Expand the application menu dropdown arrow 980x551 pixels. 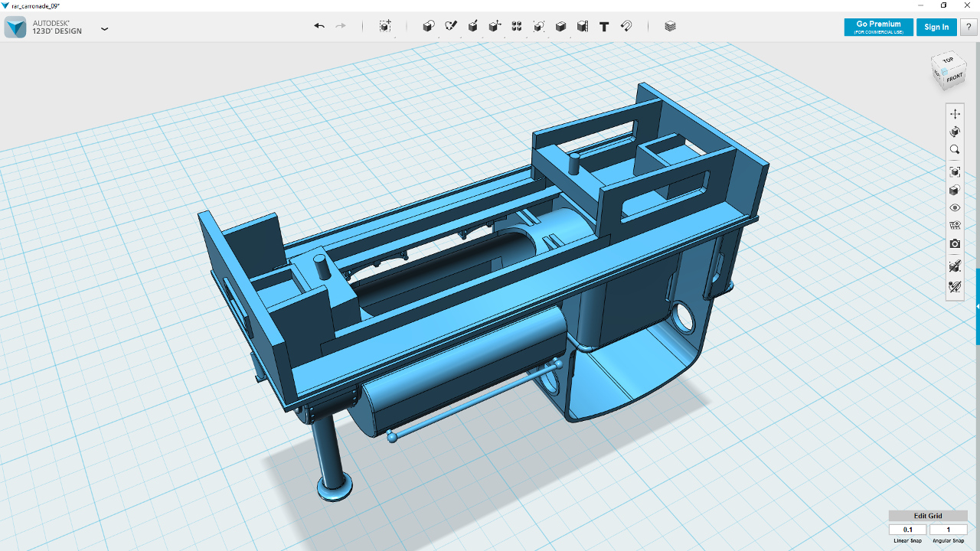click(105, 28)
